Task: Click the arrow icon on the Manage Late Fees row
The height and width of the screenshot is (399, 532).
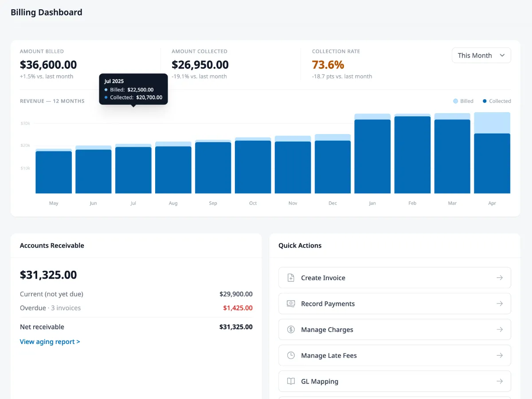Action: [500, 355]
